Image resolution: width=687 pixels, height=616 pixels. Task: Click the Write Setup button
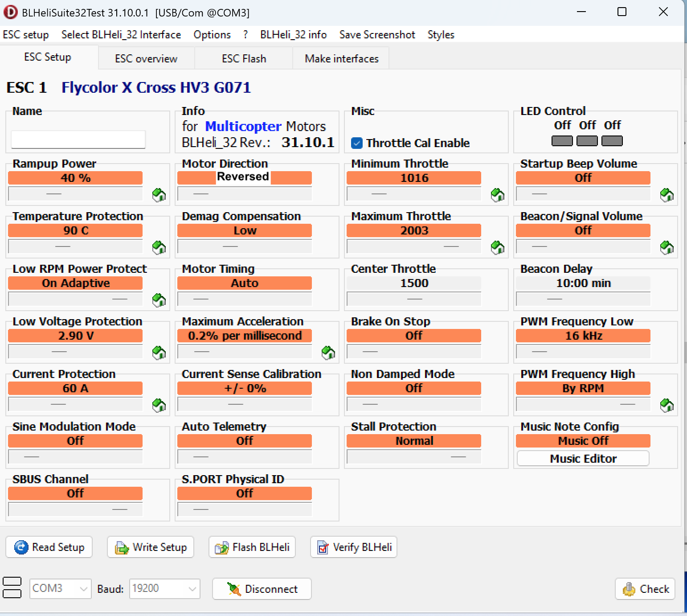(151, 547)
